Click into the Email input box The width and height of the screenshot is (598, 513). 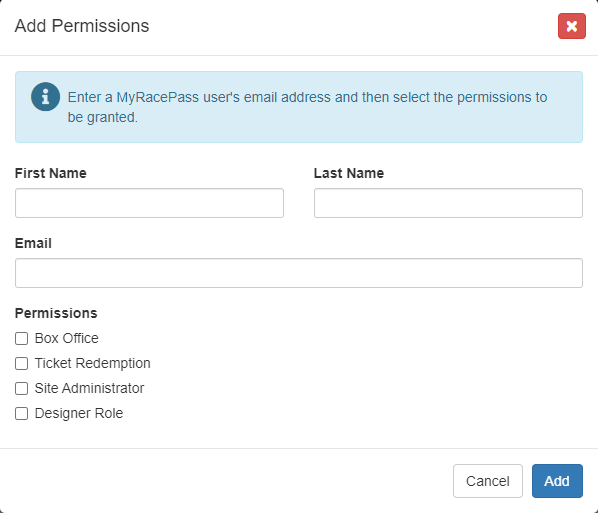coord(299,273)
